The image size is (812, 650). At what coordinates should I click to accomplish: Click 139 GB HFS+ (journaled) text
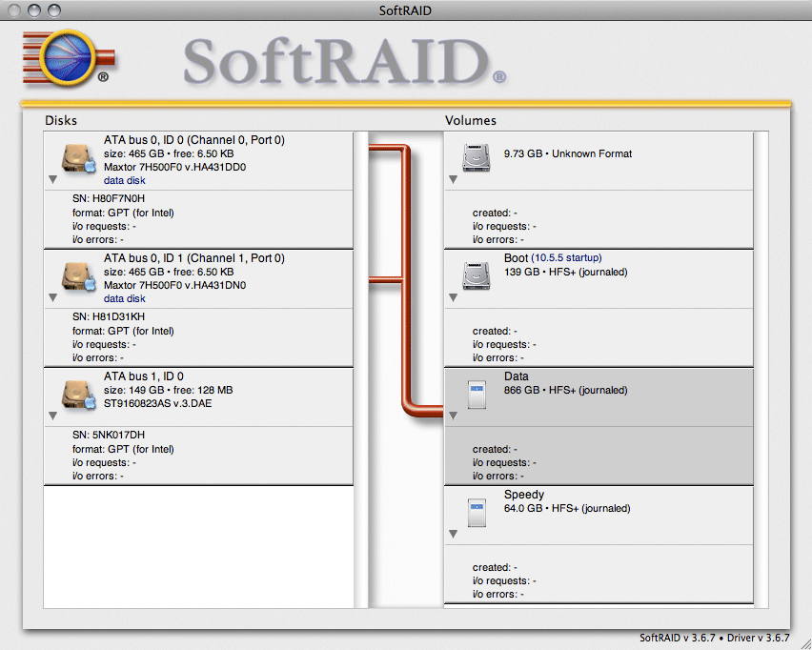[x=565, y=272]
